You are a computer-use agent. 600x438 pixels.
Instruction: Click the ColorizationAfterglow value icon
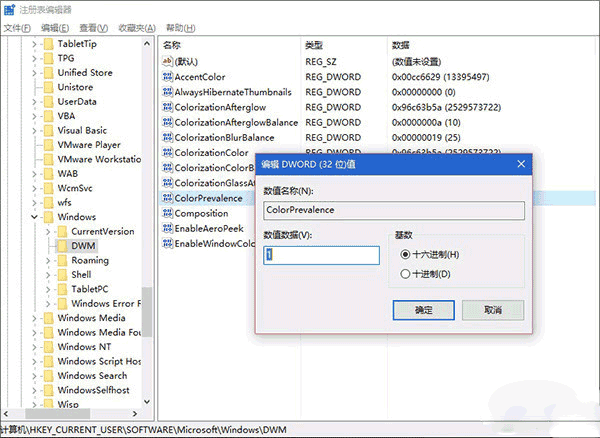coord(167,107)
